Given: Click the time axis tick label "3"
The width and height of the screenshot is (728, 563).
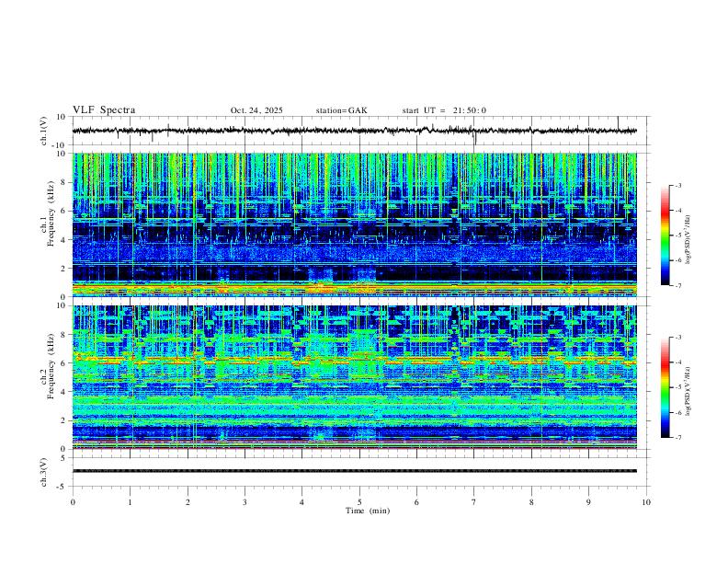Looking at the screenshot, I should (x=245, y=502).
